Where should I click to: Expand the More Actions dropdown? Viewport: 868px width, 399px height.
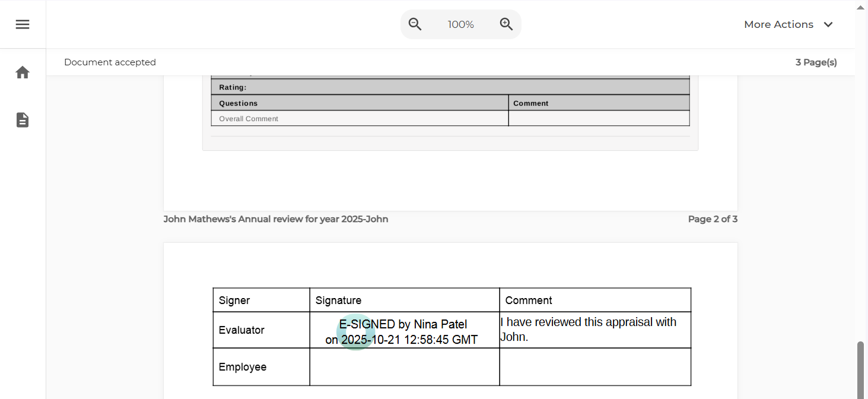[x=778, y=24]
